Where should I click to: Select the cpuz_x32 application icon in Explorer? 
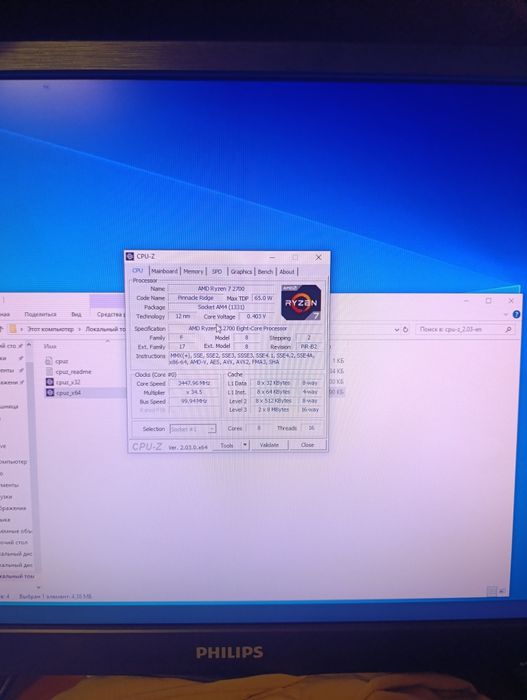coord(50,382)
